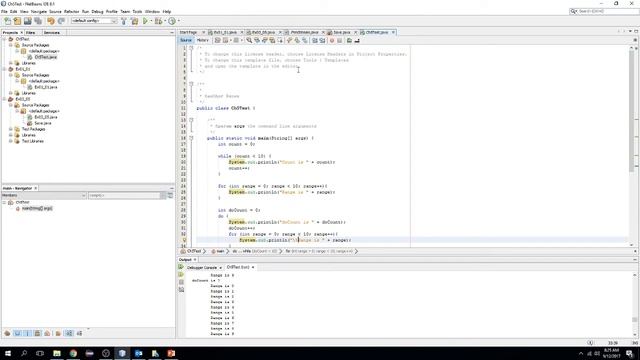Collapse code fold at line 16
Viewport: 640px width, 360px height.
pyautogui.click(x=191, y=138)
